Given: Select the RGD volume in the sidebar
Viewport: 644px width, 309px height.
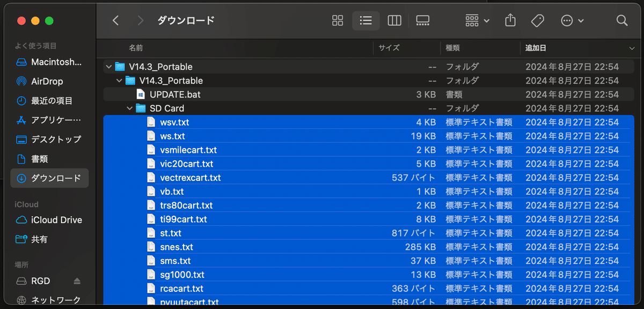Looking at the screenshot, I should click(40, 281).
